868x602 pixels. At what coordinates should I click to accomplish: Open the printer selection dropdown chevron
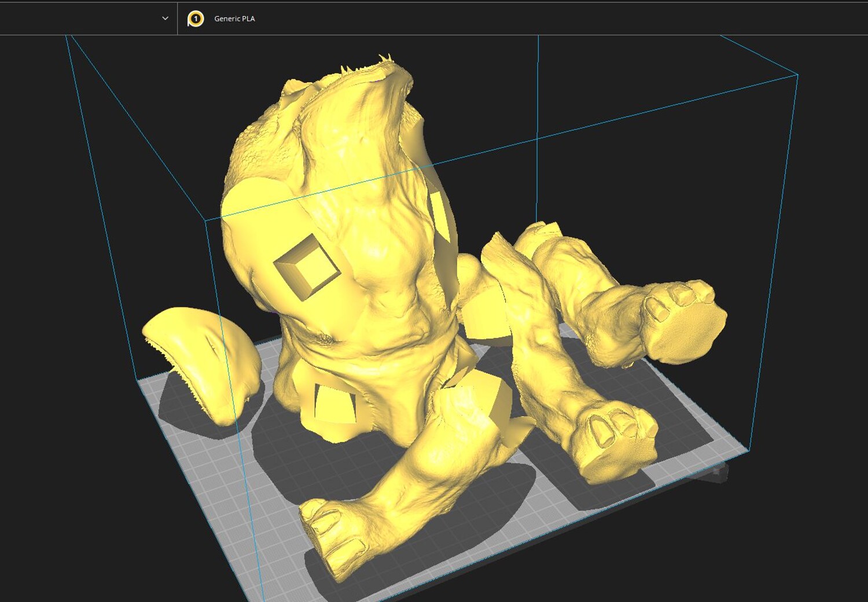coord(165,19)
